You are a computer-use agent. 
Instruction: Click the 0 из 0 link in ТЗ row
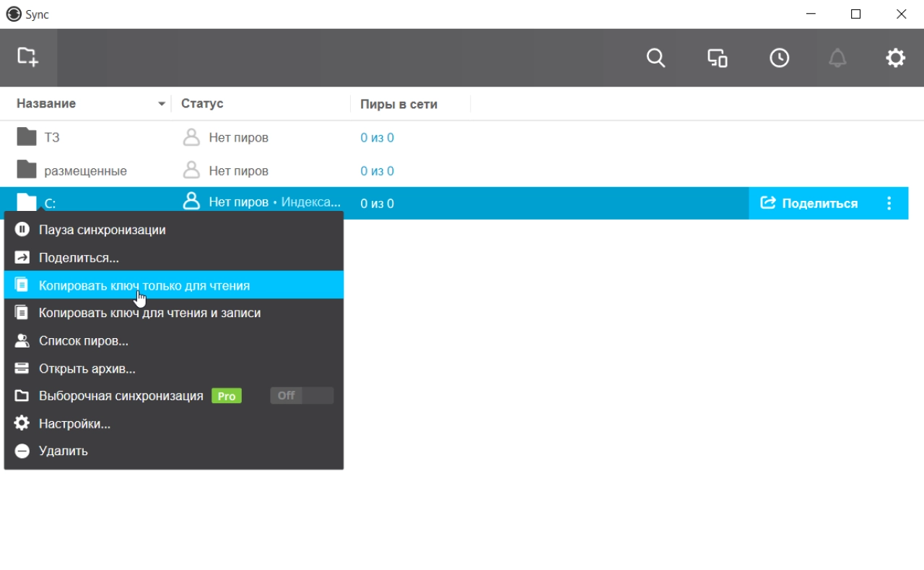377,137
